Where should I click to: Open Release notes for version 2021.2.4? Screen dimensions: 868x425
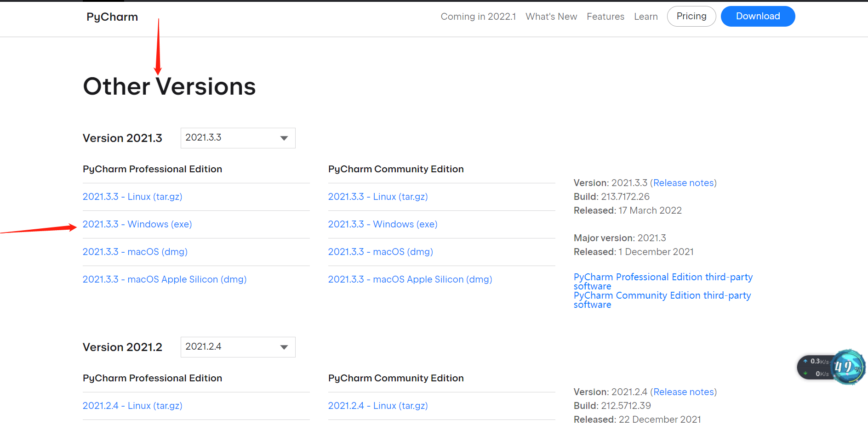click(684, 392)
